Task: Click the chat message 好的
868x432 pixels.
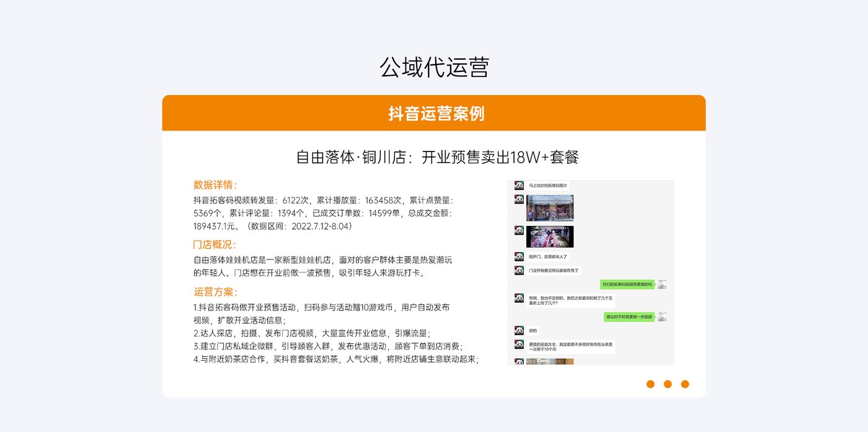Action: pyautogui.click(x=533, y=330)
